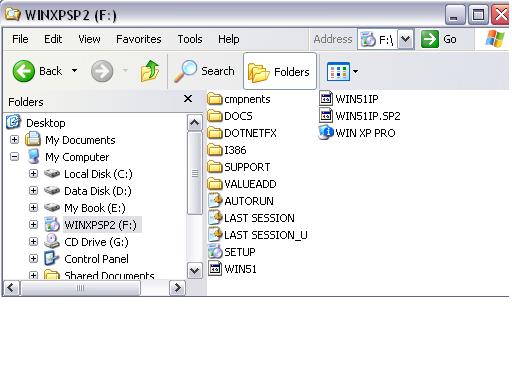Viewport: 512px width, 384px height.
Task: Open the View menu
Action: point(89,39)
